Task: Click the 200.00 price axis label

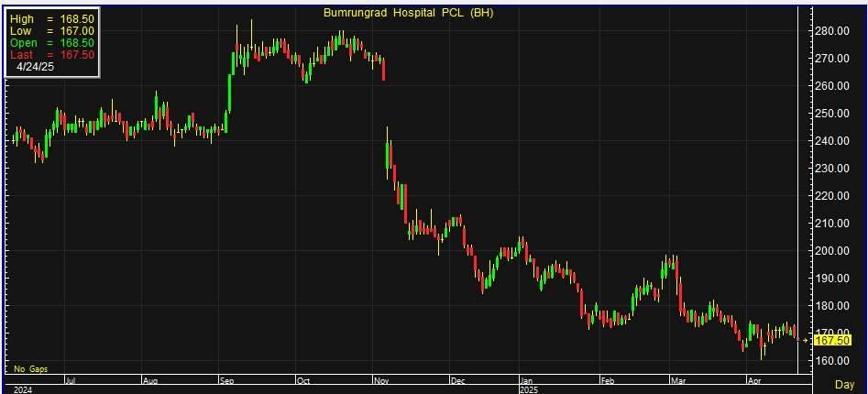Action: pyautogui.click(x=832, y=251)
